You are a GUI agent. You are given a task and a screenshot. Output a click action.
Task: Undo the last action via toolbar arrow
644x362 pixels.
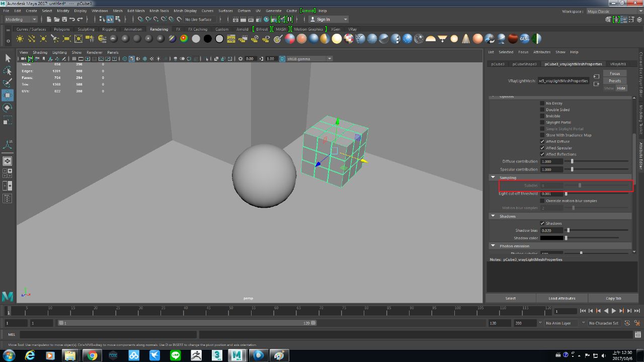tap(72, 20)
